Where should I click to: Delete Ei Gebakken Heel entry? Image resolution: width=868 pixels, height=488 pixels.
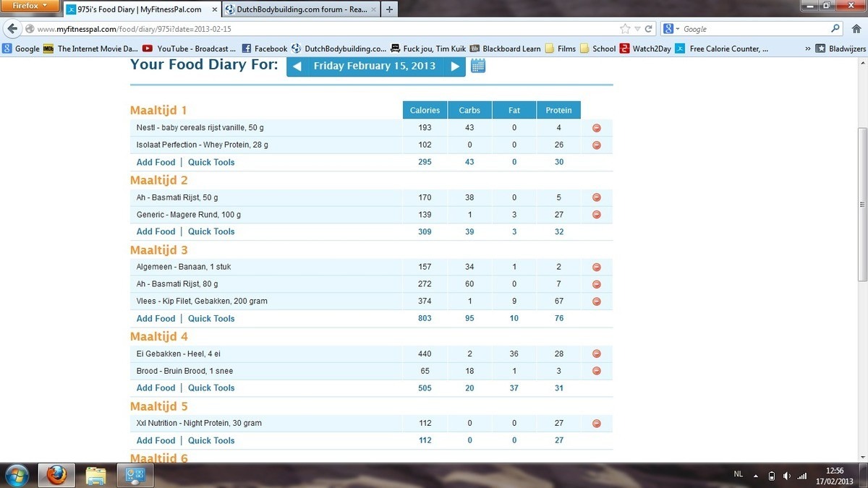click(x=596, y=354)
